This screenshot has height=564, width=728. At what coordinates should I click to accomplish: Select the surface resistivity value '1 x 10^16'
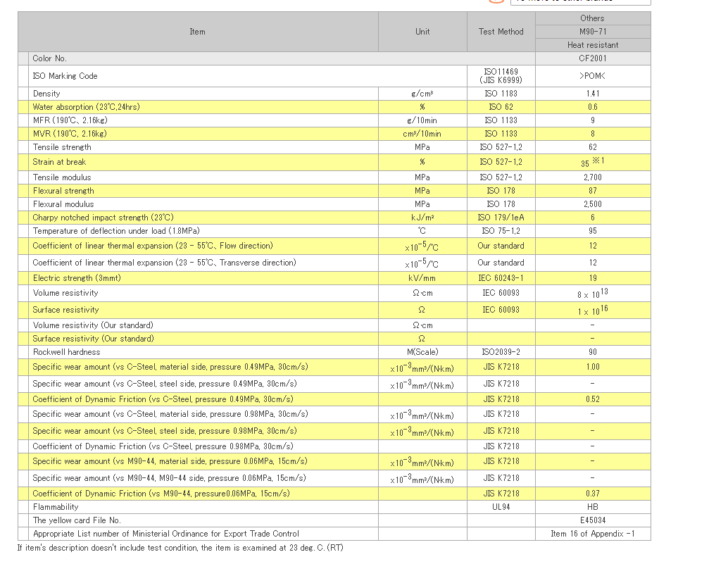tap(593, 311)
